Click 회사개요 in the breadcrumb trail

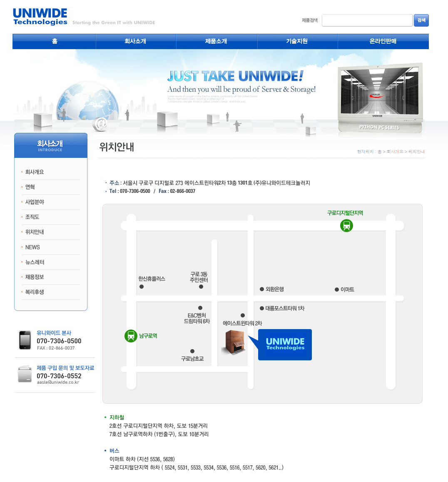tap(395, 152)
